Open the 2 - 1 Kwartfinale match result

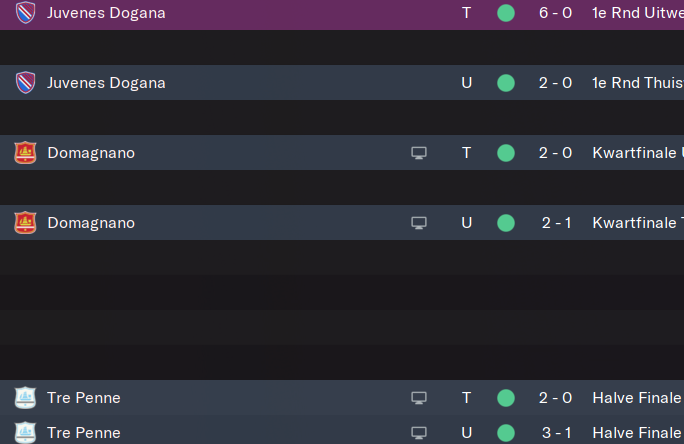[x=556, y=223]
